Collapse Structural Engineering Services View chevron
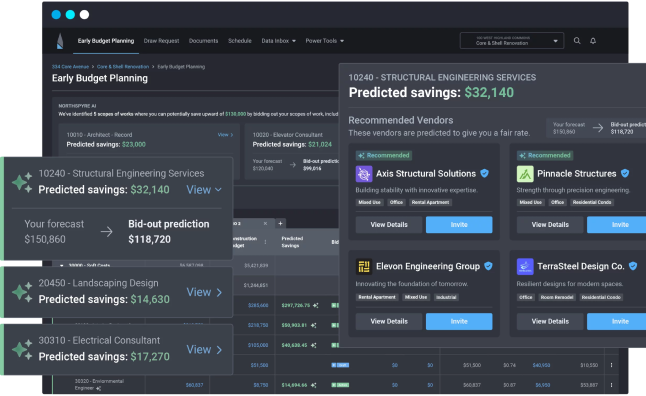Image resolution: width=646 pixels, height=396 pixels. [204, 190]
